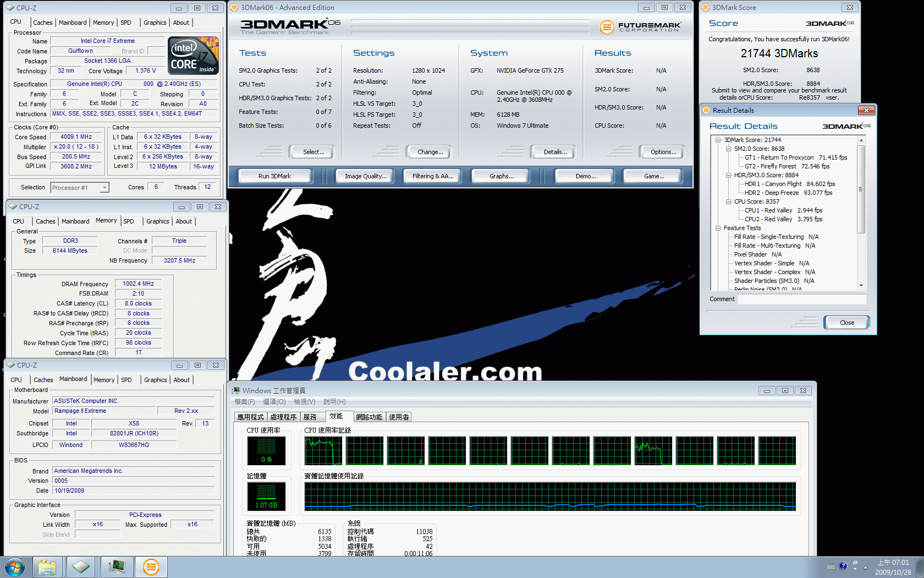924x578 pixels.
Task: Open the Windows Start orb
Action: (15, 567)
